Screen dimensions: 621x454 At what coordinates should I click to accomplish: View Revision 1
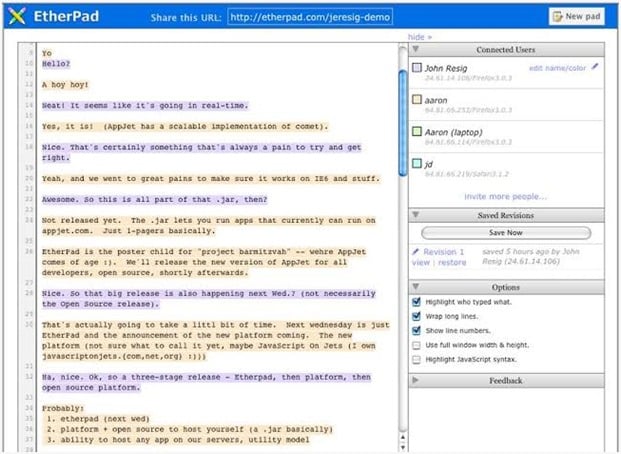421,262
